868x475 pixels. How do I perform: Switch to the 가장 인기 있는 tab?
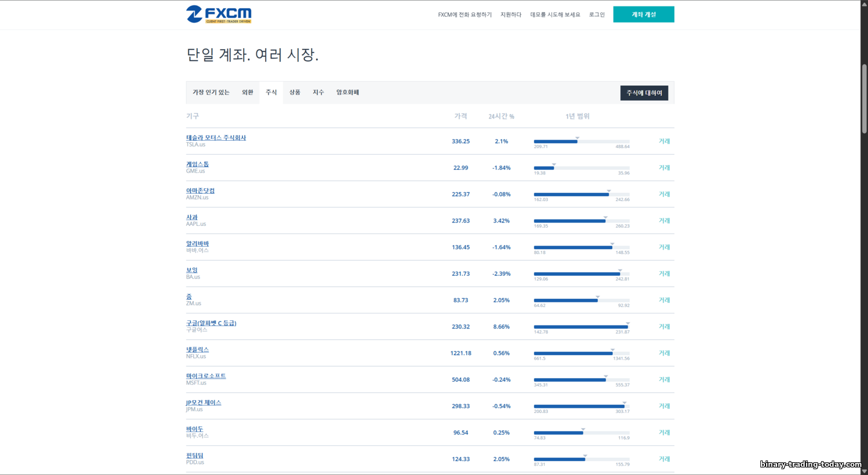click(211, 92)
